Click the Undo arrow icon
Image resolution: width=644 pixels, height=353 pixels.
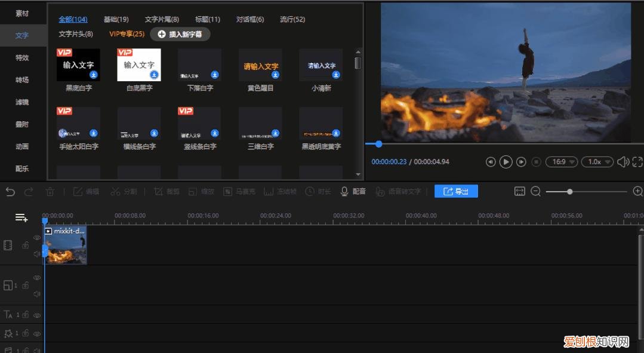[x=10, y=191]
